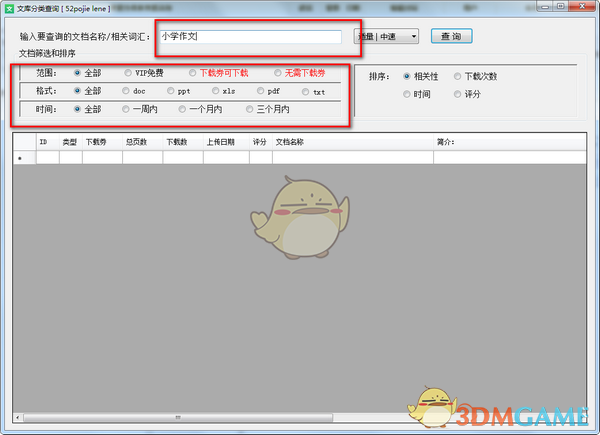Click the 评分 column header
Screen dimensions: 600x435
coord(261,142)
